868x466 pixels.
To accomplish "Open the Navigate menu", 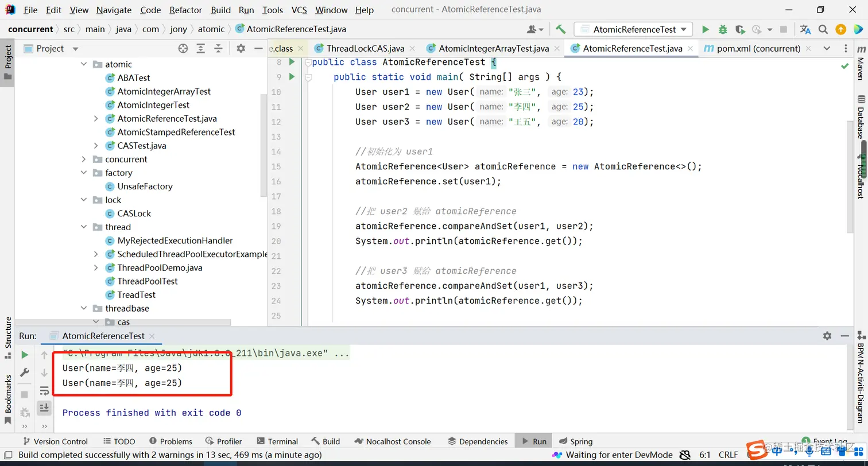I will pyautogui.click(x=114, y=10).
